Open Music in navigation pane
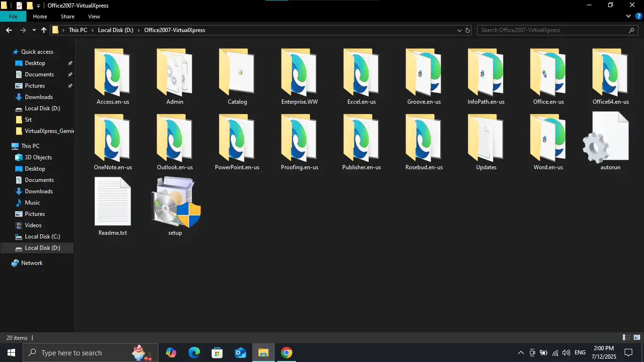 tap(33, 203)
